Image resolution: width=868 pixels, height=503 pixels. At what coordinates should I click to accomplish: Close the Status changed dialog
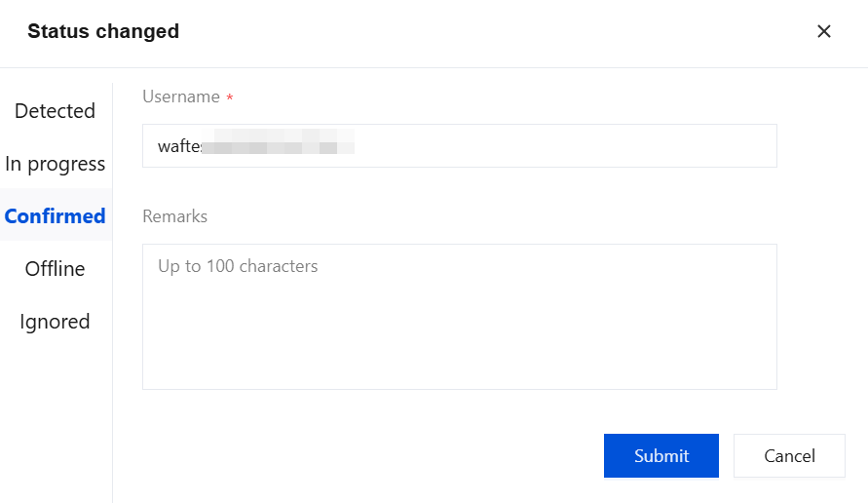point(823,31)
